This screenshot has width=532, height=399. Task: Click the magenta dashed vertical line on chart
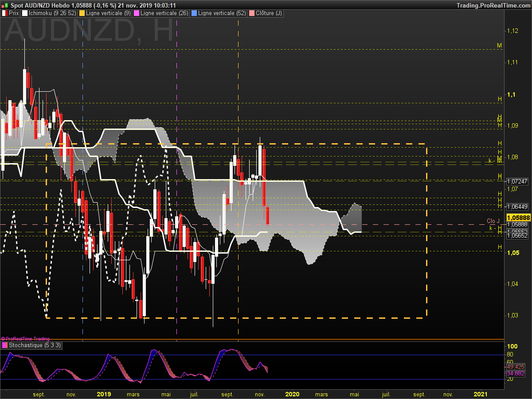pos(177,177)
